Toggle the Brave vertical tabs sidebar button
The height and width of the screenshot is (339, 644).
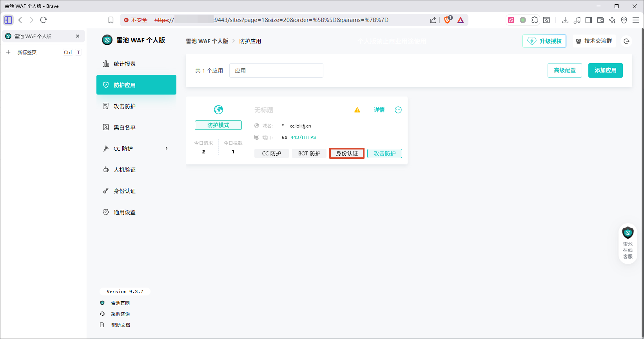(x=8, y=20)
